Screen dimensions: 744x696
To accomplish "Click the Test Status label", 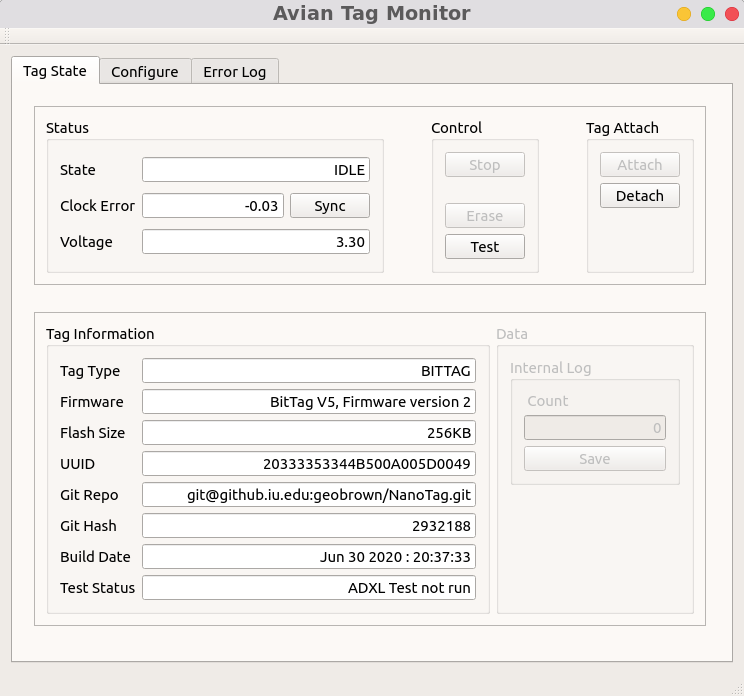I will point(97,588).
